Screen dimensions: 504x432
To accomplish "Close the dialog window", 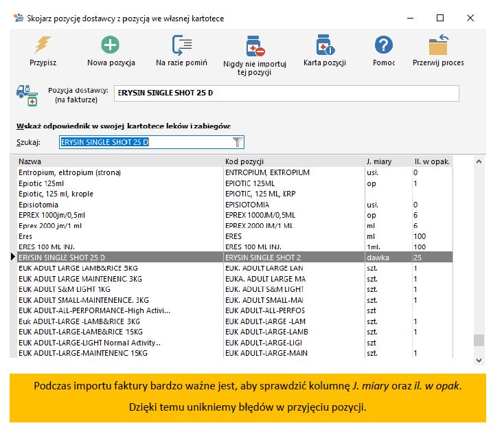I will (470, 18).
